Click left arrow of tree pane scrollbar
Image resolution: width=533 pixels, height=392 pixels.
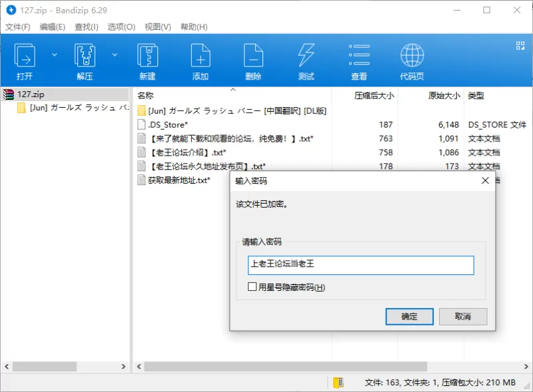pos(7,367)
